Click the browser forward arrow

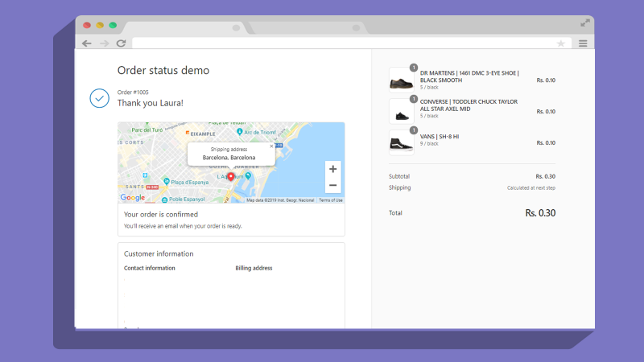click(x=105, y=43)
